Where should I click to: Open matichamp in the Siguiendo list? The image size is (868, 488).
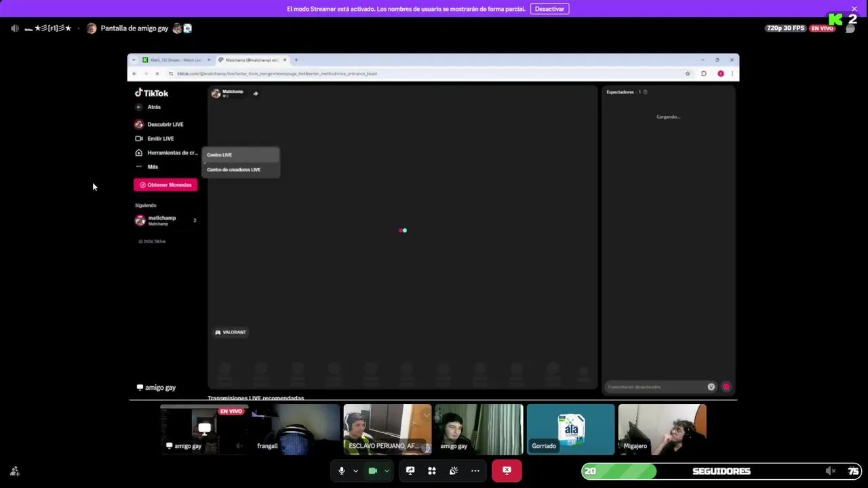coord(165,220)
